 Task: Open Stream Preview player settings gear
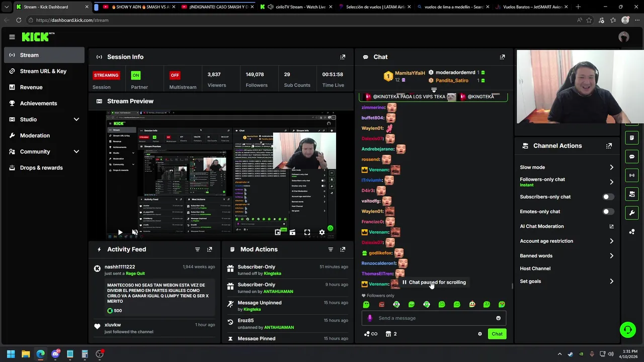click(x=322, y=232)
